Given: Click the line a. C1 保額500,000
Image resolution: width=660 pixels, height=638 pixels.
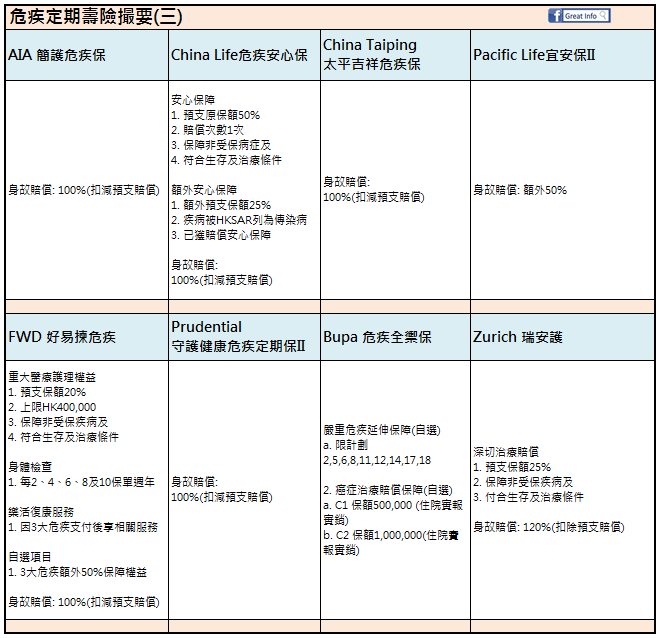Looking at the screenshot, I should coord(368,505).
